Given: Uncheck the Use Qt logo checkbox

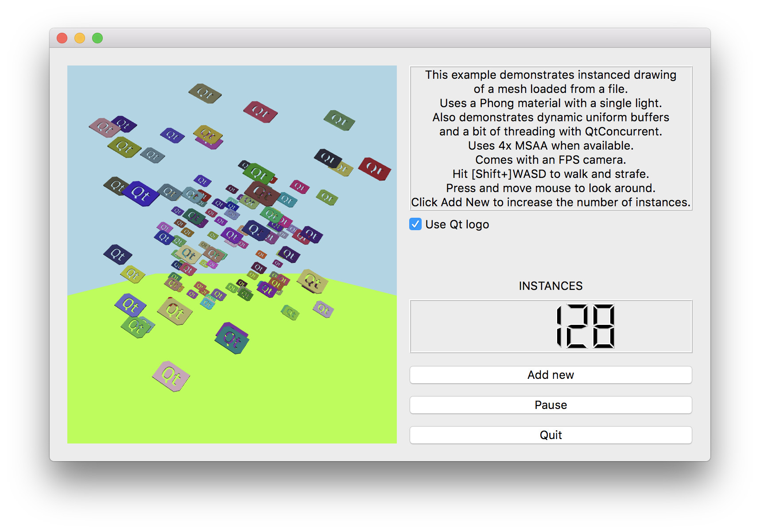Looking at the screenshot, I should (x=415, y=224).
